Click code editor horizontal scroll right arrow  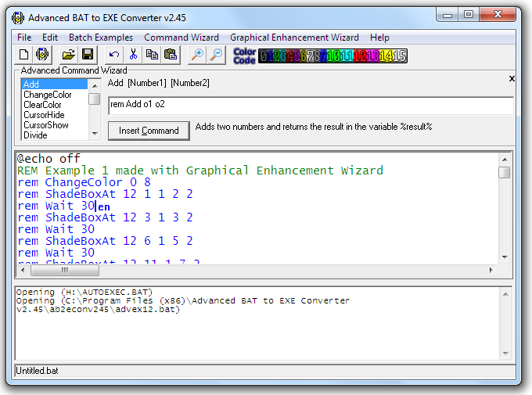pyautogui.click(x=491, y=270)
